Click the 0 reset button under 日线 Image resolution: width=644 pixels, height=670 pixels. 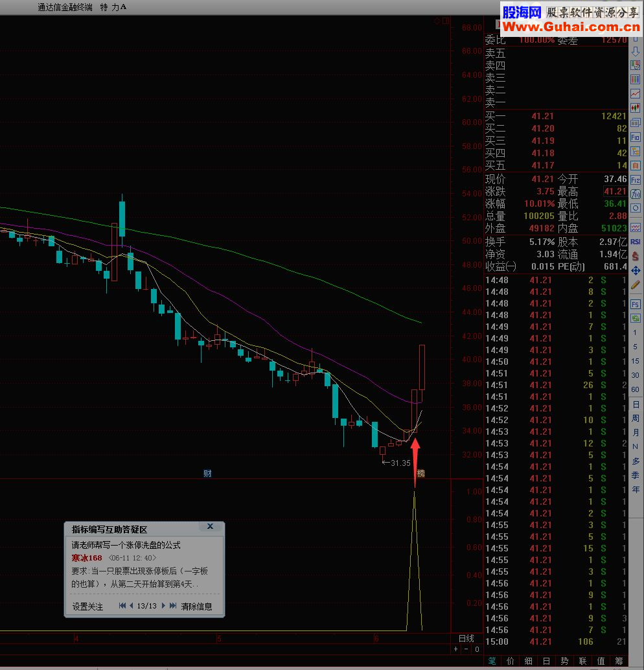click(x=477, y=649)
